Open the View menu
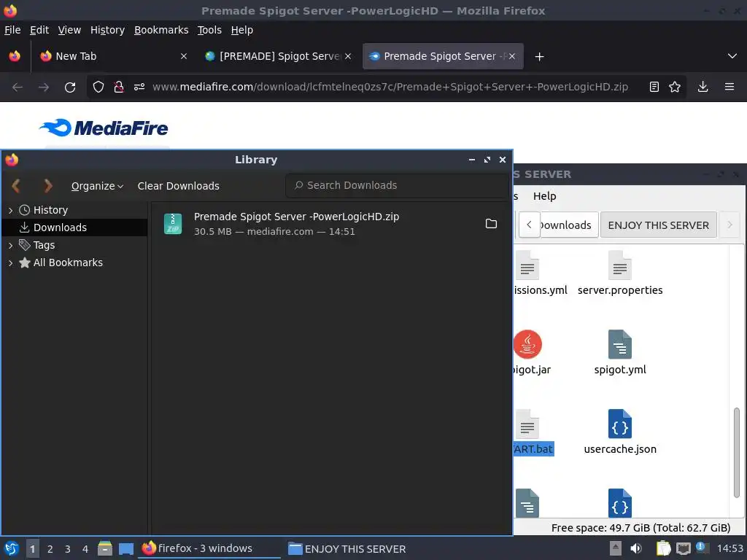This screenshot has width=747, height=560. 69,30
